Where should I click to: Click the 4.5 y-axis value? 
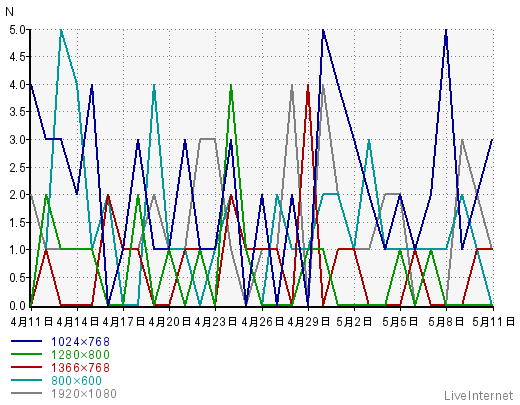pos(17,57)
